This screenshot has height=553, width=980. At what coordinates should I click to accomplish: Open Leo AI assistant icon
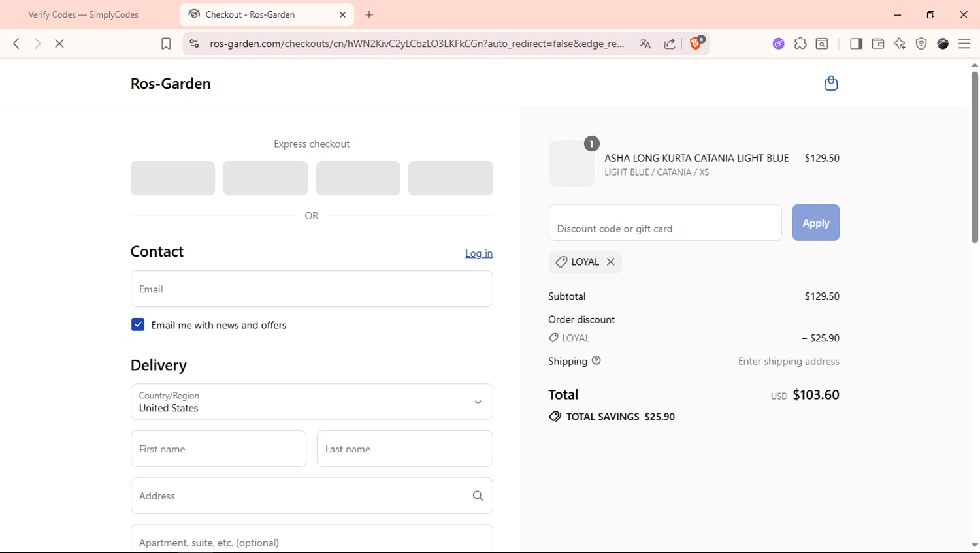(x=900, y=44)
